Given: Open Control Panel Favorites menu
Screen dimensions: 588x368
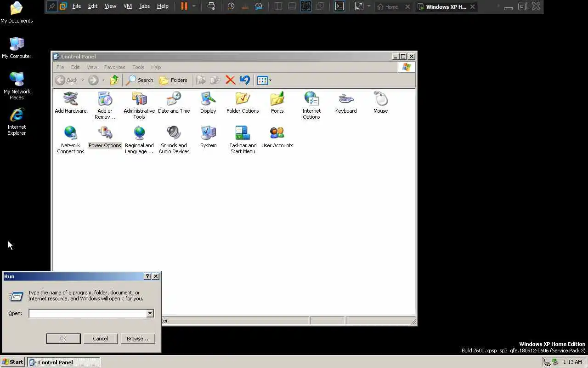Looking at the screenshot, I should pos(114,67).
